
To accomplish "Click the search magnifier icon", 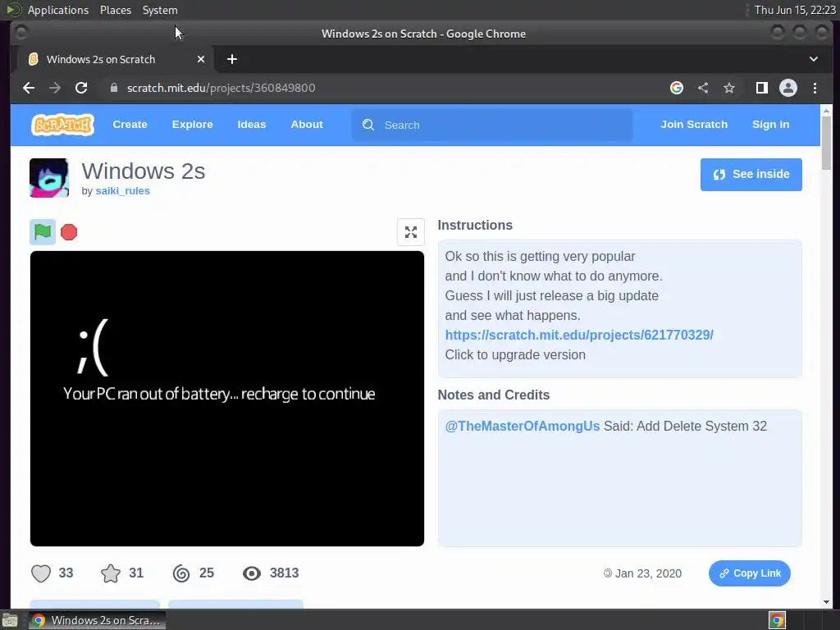I will [368, 125].
